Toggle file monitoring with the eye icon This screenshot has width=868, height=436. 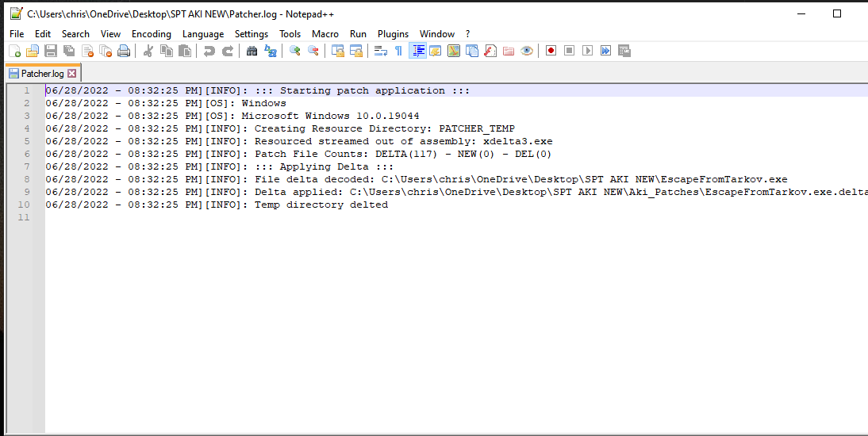[527, 51]
